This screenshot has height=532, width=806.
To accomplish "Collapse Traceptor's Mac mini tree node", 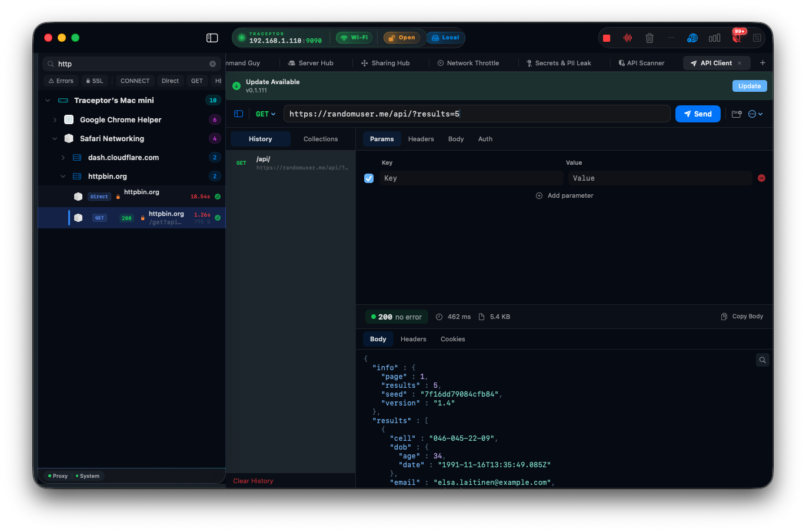I will 48,101.
